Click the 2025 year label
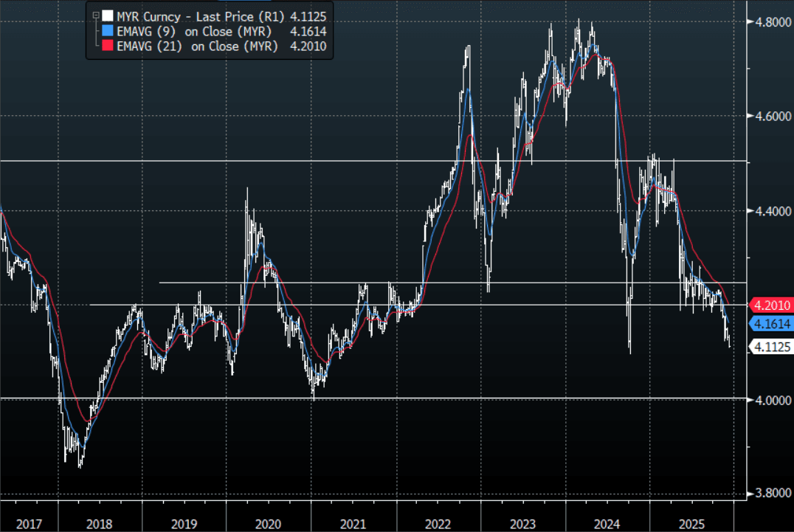Viewport: 794px width, 532px height. pyautogui.click(x=691, y=524)
